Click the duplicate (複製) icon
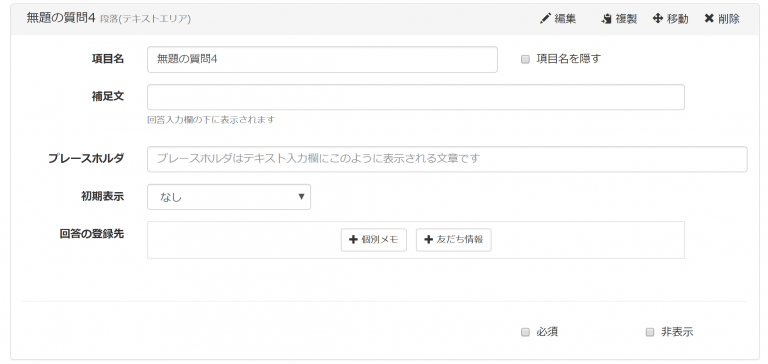 click(607, 19)
